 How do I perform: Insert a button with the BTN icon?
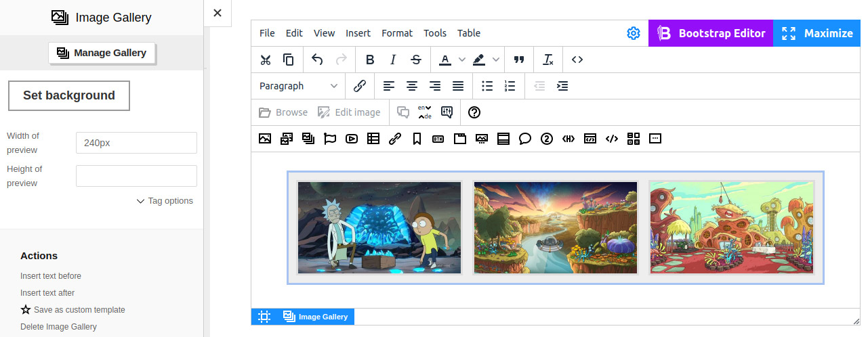438,139
